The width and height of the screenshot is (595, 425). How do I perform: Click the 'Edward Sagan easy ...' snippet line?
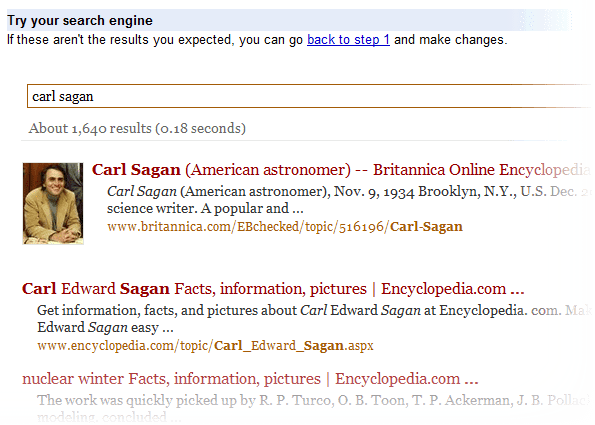(x=105, y=327)
